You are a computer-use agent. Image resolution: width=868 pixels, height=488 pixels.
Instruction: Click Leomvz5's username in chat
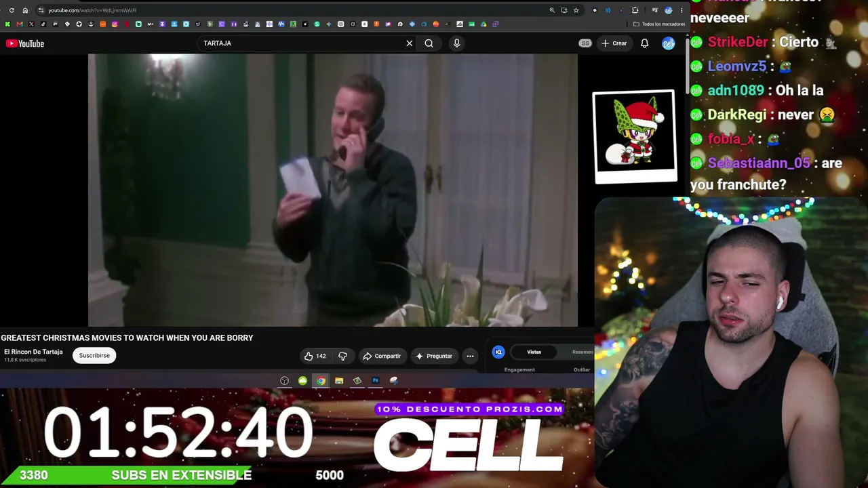pos(737,66)
